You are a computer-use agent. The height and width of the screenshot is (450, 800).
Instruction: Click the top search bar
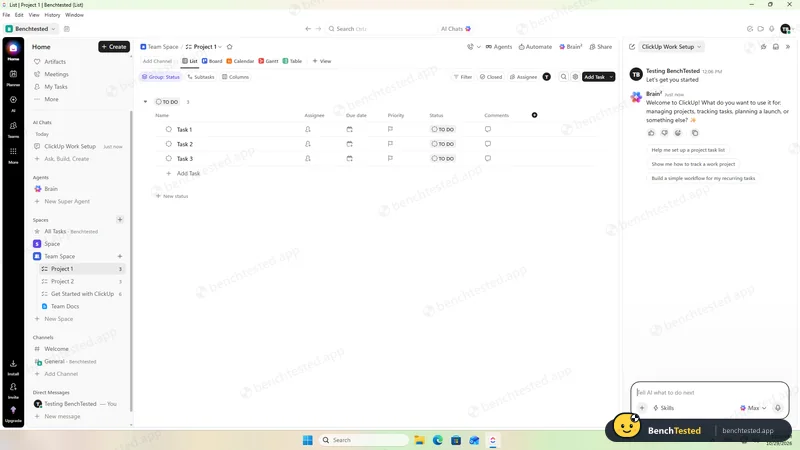tap(380, 29)
